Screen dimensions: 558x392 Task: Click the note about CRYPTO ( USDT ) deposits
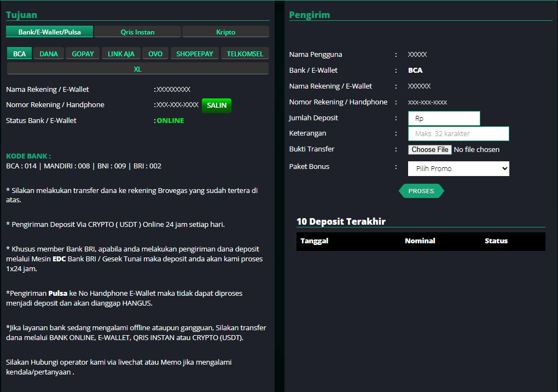115,225
